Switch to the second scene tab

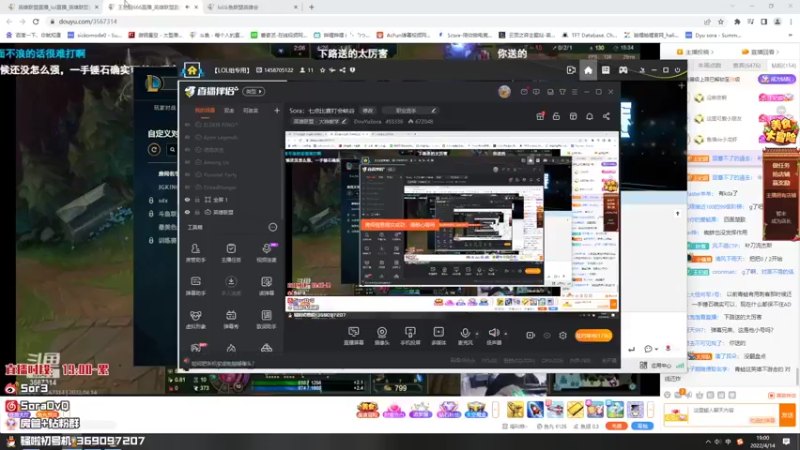coord(229,111)
